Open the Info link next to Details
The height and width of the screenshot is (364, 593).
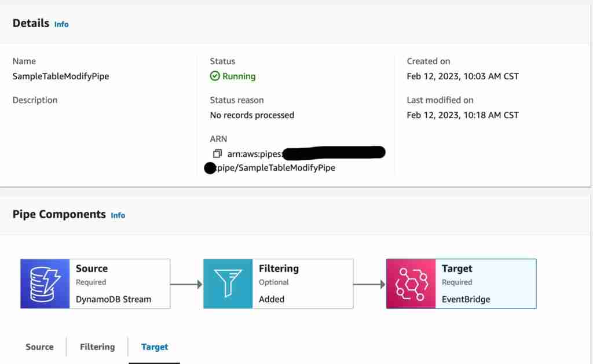[61, 24]
